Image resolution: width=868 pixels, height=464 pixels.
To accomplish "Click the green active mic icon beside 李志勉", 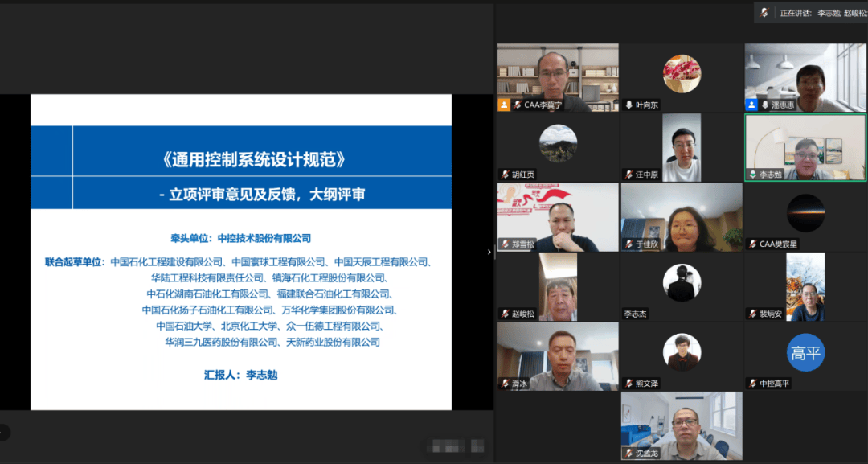I will (x=752, y=175).
